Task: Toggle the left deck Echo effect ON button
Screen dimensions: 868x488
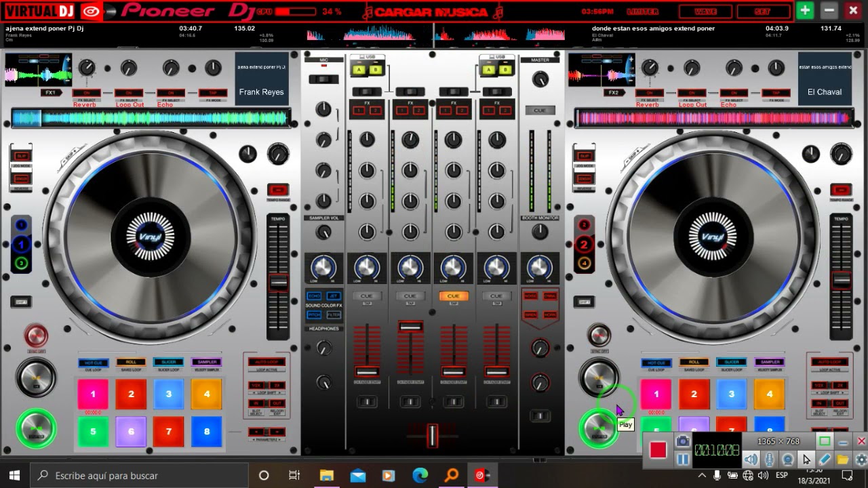Action: 171,93
